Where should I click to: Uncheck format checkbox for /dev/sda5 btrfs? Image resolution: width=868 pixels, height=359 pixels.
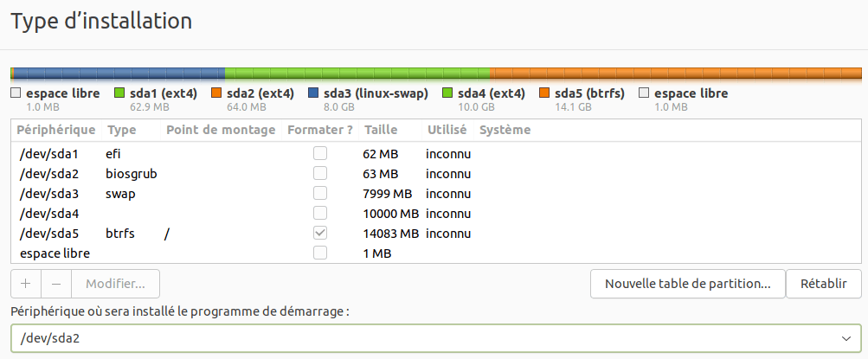pyautogui.click(x=320, y=234)
